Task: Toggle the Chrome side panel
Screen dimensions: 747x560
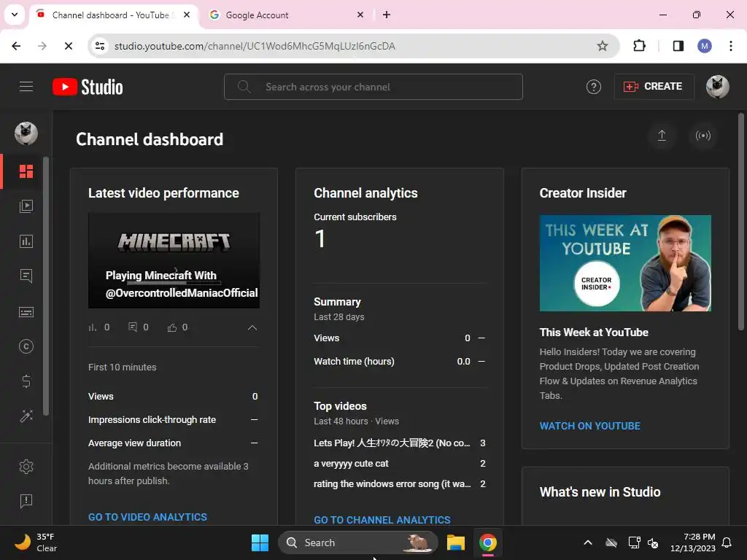Action: pos(678,46)
